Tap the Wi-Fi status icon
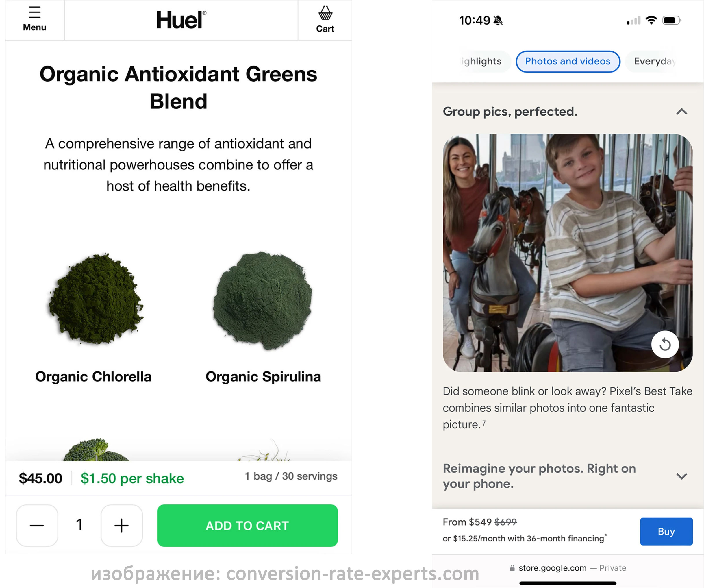The width and height of the screenshot is (704, 588). tap(651, 20)
